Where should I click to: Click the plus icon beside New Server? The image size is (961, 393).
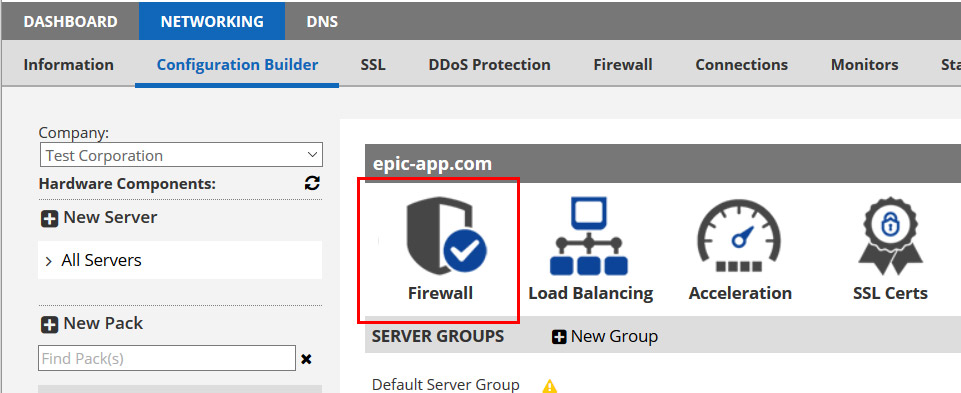(49, 219)
